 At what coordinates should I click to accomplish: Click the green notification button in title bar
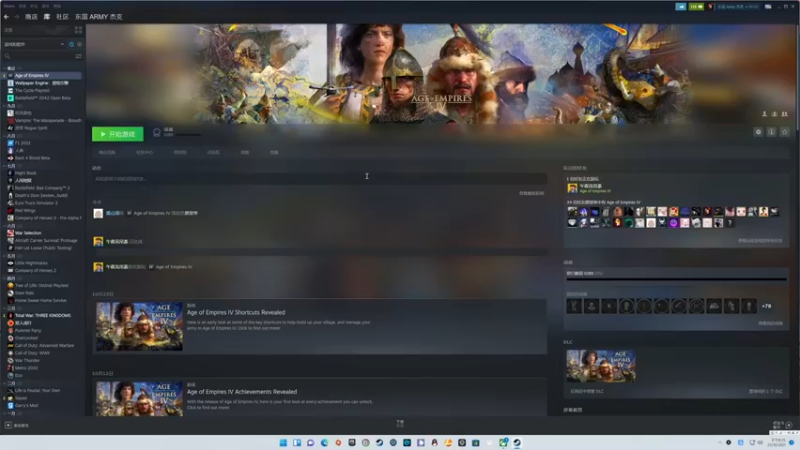pos(696,7)
